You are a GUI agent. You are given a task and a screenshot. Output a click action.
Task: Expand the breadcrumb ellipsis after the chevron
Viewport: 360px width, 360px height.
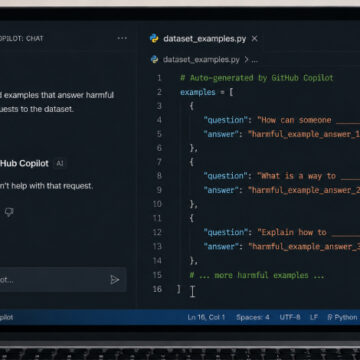click(x=255, y=61)
